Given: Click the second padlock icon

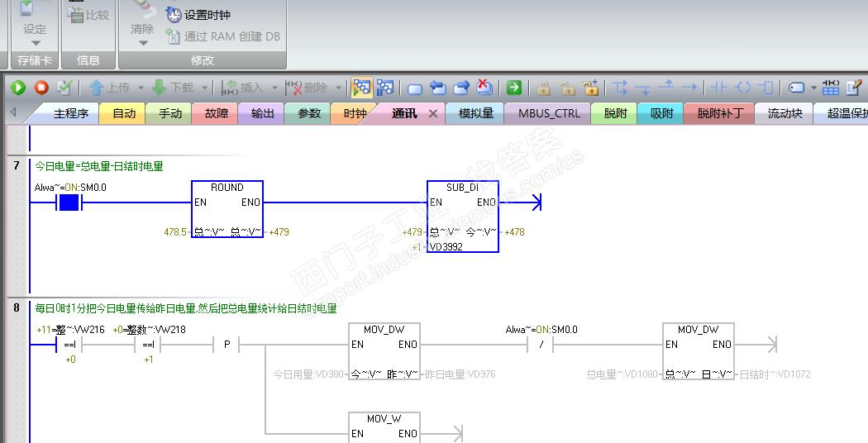Looking at the screenshot, I should click(x=567, y=88).
